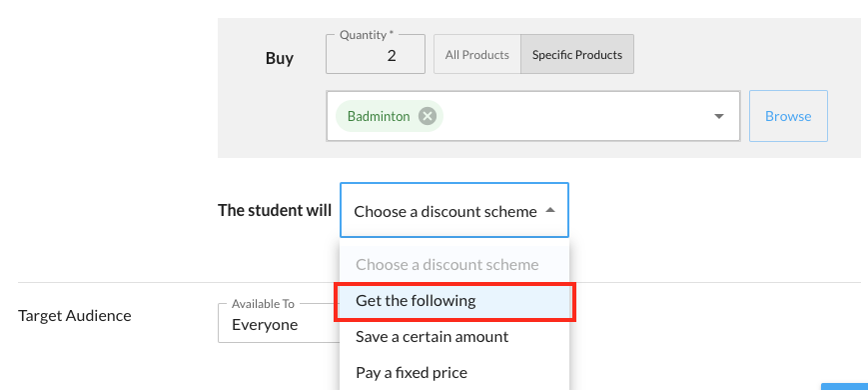Collapse the discount scheme caret arrow
The height and width of the screenshot is (390, 868).
point(550,211)
